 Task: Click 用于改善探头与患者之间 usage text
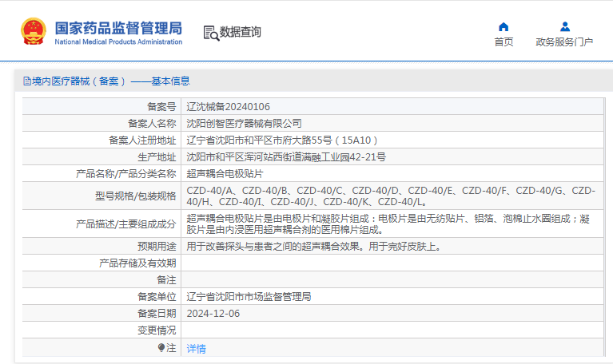coord(315,247)
